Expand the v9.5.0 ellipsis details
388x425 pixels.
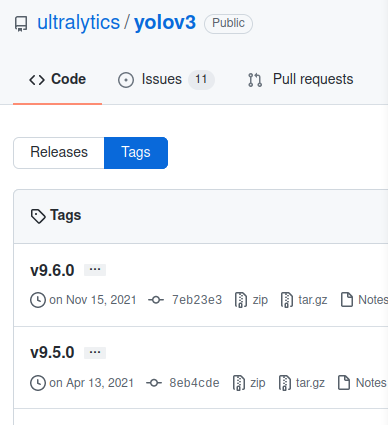point(95,353)
